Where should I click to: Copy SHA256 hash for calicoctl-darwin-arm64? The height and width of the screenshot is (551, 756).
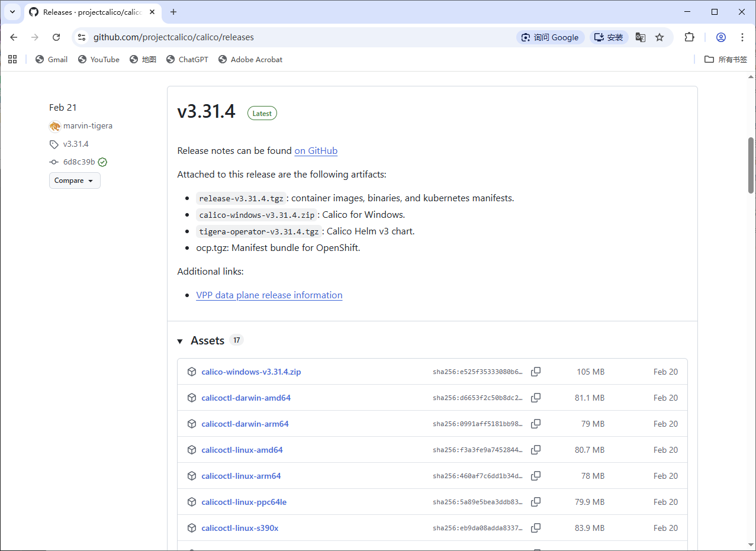coord(536,424)
